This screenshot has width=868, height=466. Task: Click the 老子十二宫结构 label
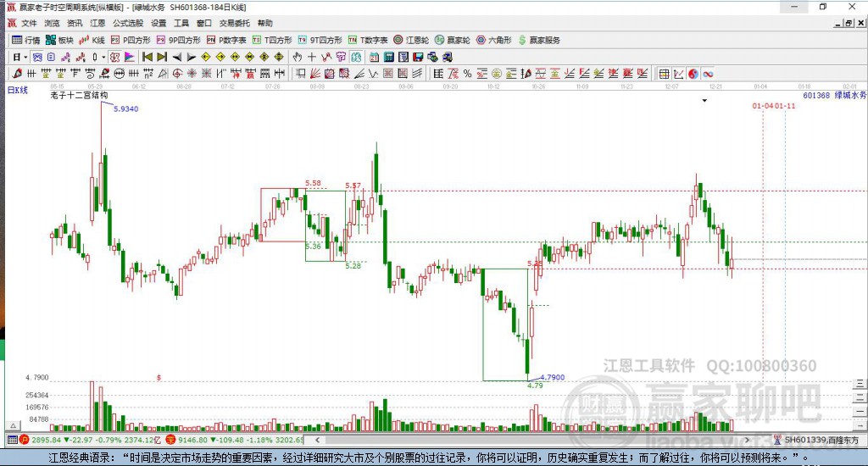(79, 95)
